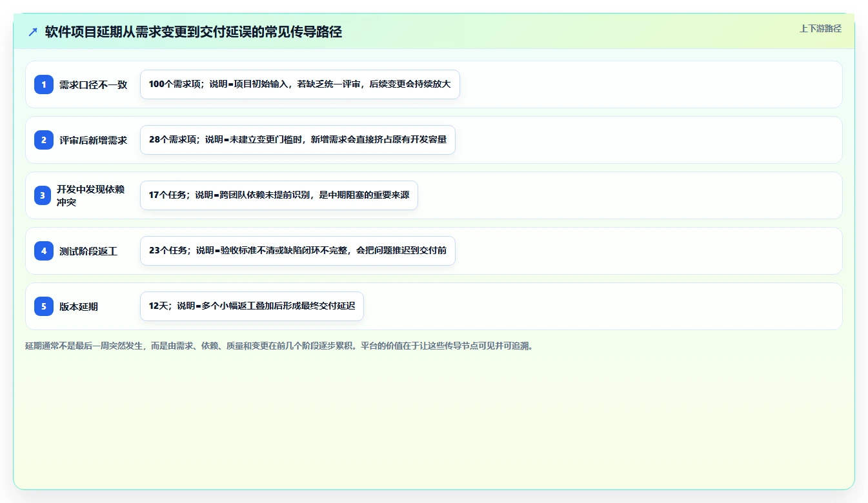Open the 100个需求项 description box
Image resolution: width=868 pixels, height=503 pixels.
(300, 84)
